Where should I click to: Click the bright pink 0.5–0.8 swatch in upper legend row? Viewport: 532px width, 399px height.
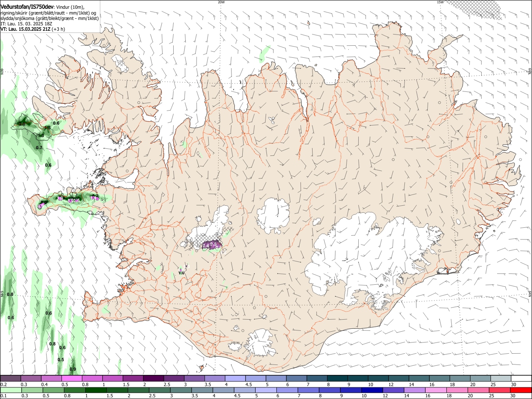72,379
